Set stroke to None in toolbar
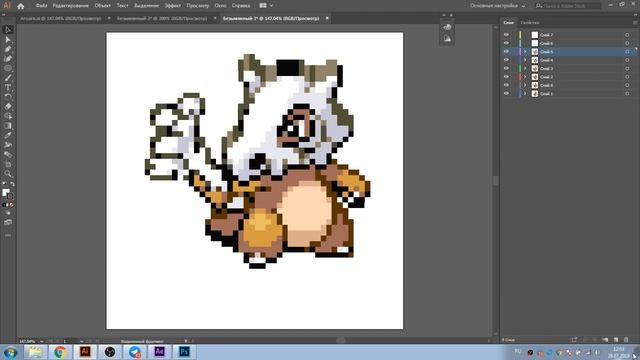Image resolution: width=640 pixels, height=360 pixels. (12, 205)
